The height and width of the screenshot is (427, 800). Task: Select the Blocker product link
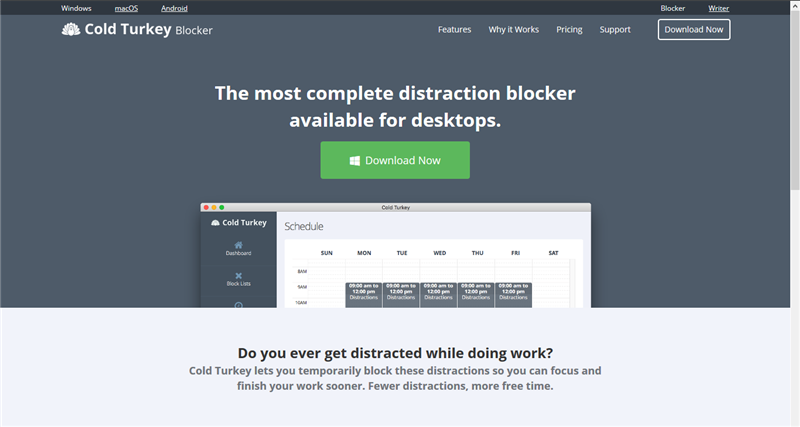[672, 8]
